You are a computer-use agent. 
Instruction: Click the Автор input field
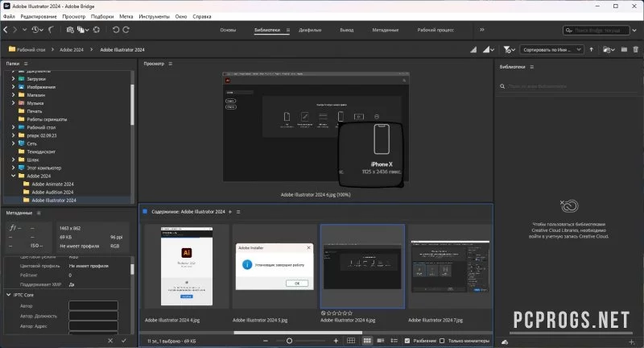(93, 305)
